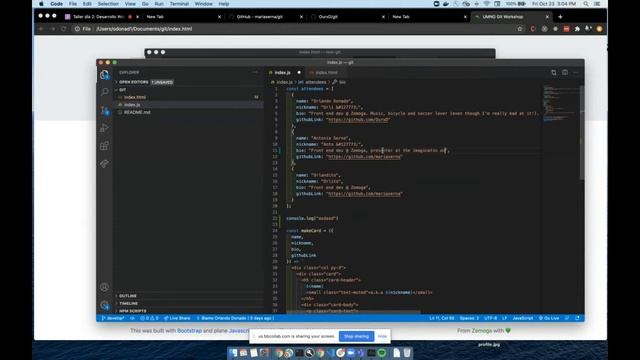The image size is (640, 360).
Task: Select index.js in explorer
Action: point(132,104)
